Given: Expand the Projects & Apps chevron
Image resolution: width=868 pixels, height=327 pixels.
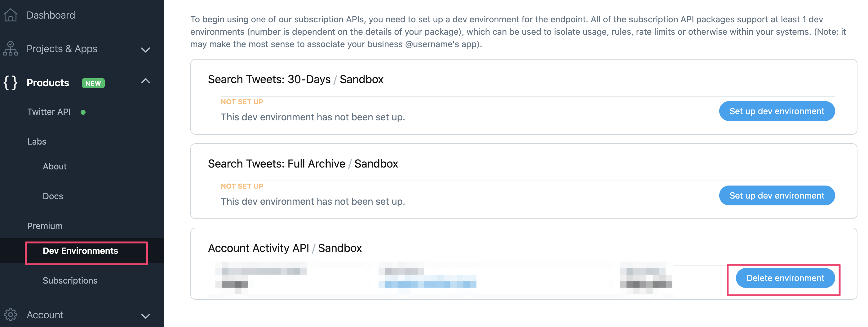Looking at the screenshot, I should tap(146, 50).
